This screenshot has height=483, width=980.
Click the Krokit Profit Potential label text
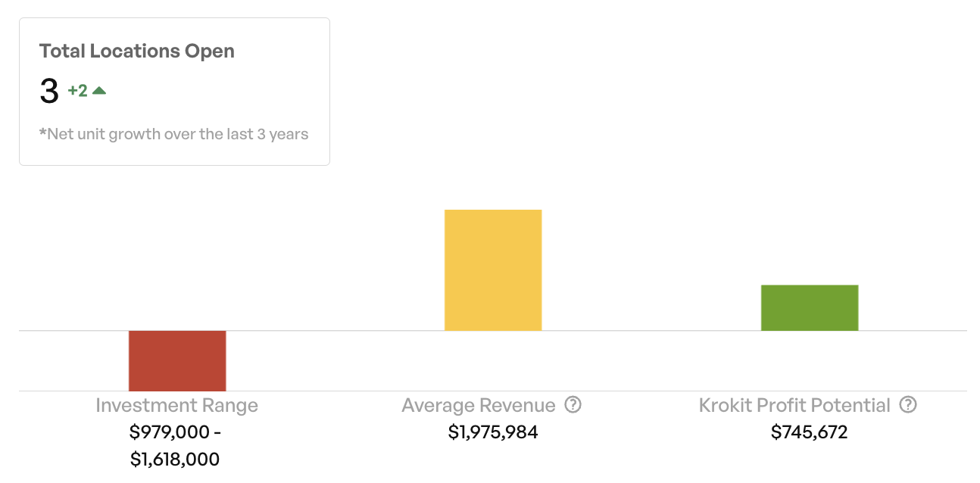coord(794,406)
